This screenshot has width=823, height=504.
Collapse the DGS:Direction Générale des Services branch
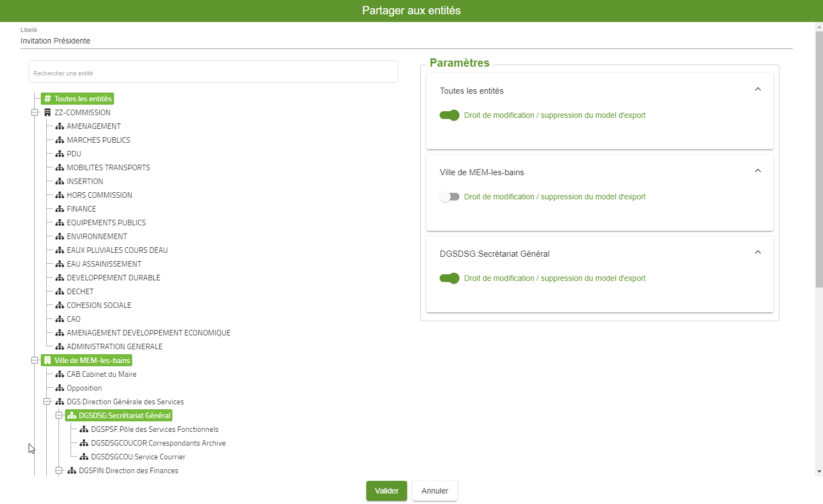(x=47, y=402)
